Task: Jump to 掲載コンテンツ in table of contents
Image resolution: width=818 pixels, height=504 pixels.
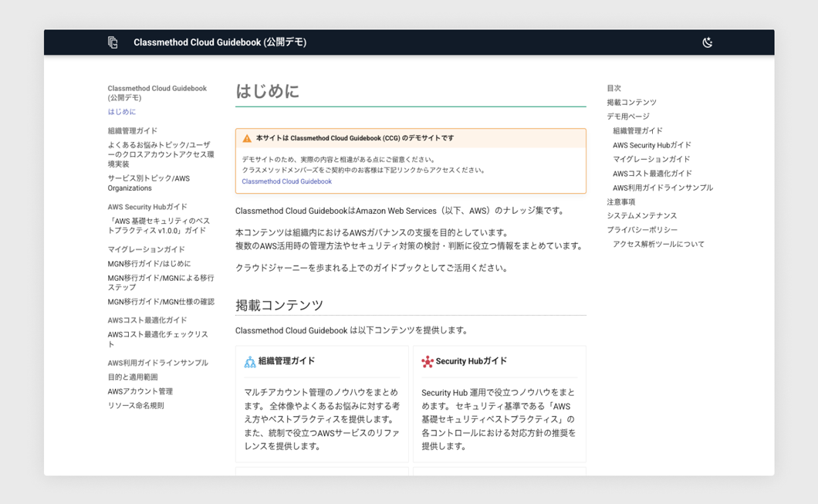Action: click(x=631, y=103)
